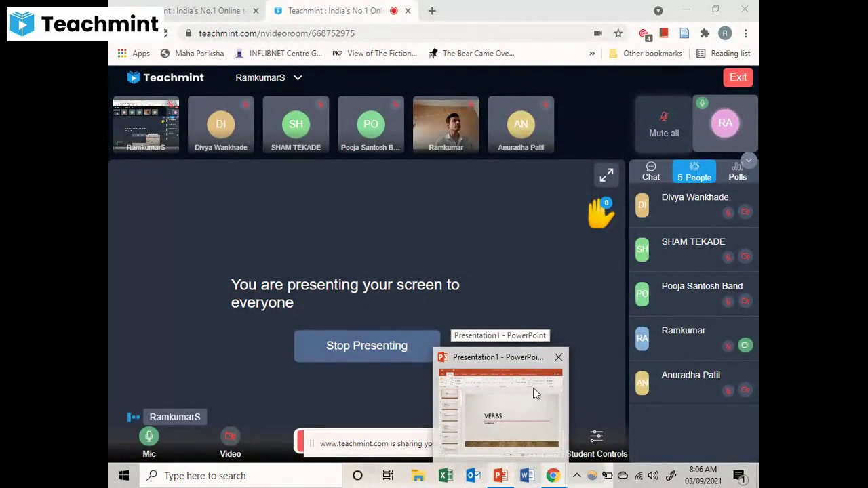The image size is (868, 488).
Task: Open a new browser tab
Action: [432, 11]
